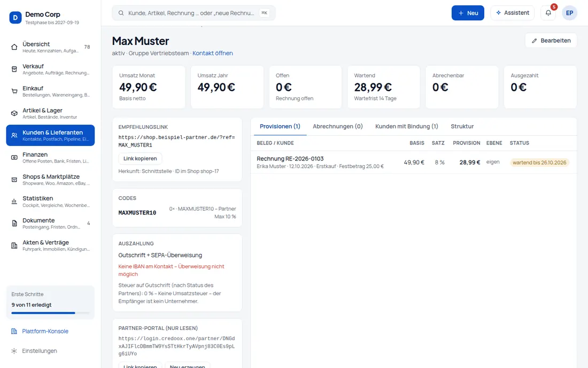The width and height of the screenshot is (588, 368).
Task: Click the Plattform-Konsole icon
Action: coord(14,331)
